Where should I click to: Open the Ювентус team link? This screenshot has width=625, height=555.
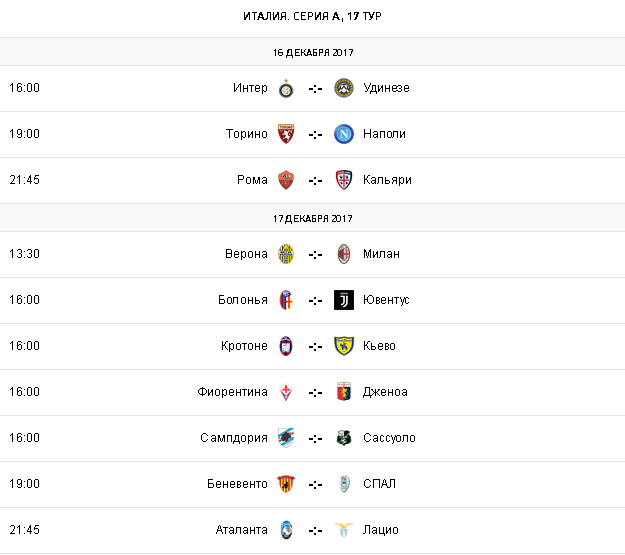click(386, 300)
